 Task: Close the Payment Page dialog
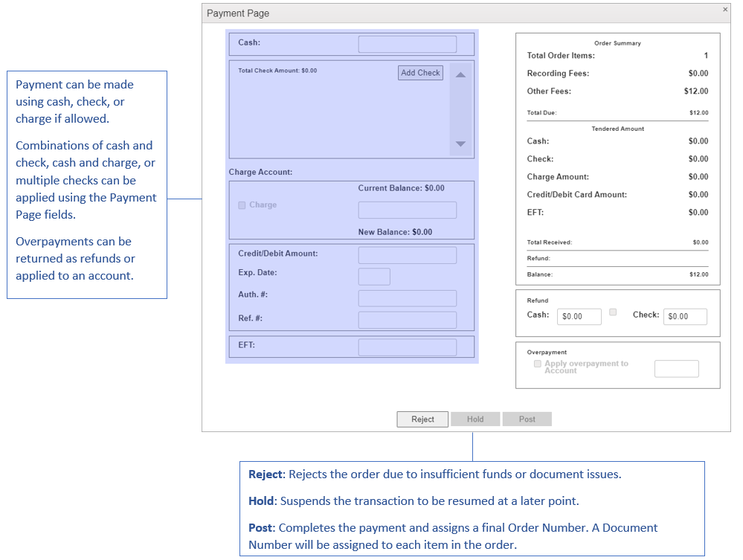click(725, 10)
